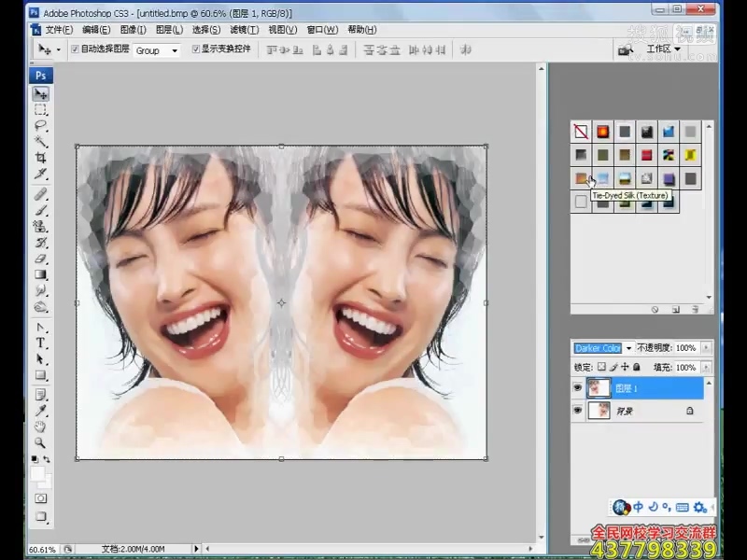747x560 pixels.
Task: Toggle lock transparent pixels
Action: click(x=601, y=367)
